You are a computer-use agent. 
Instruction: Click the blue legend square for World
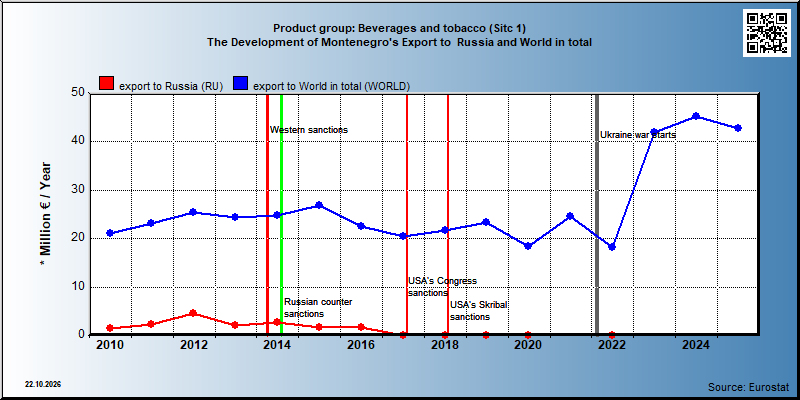tap(241, 83)
